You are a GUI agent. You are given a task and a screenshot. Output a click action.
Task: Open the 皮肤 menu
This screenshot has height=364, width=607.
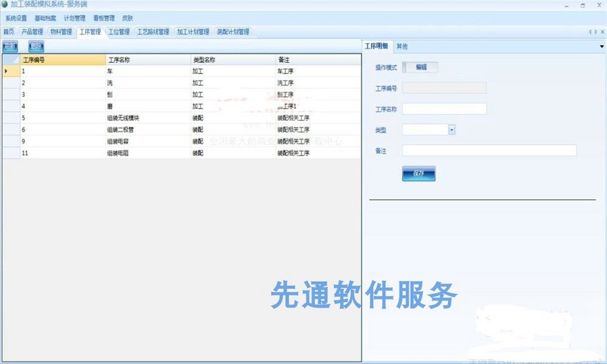pos(127,18)
